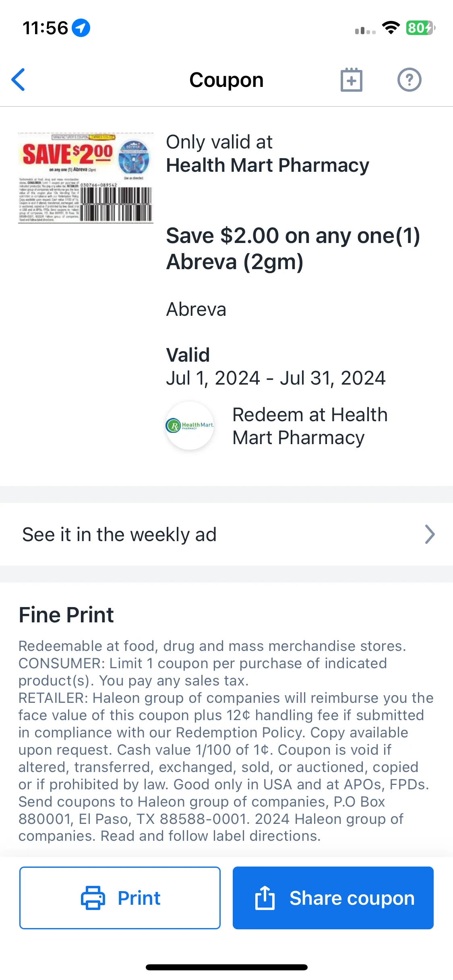The image size is (453, 980).
Task: Click the Share coupon button
Action: pos(333,898)
